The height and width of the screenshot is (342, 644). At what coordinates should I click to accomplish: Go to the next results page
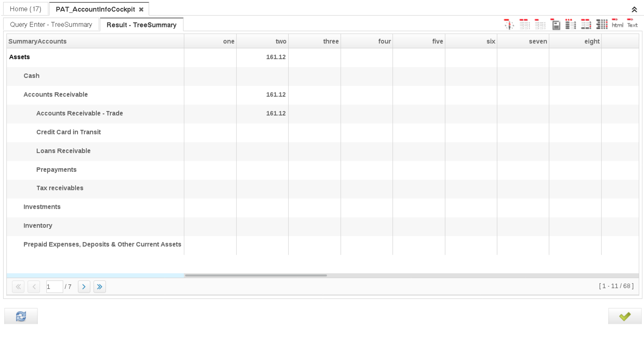(x=84, y=286)
